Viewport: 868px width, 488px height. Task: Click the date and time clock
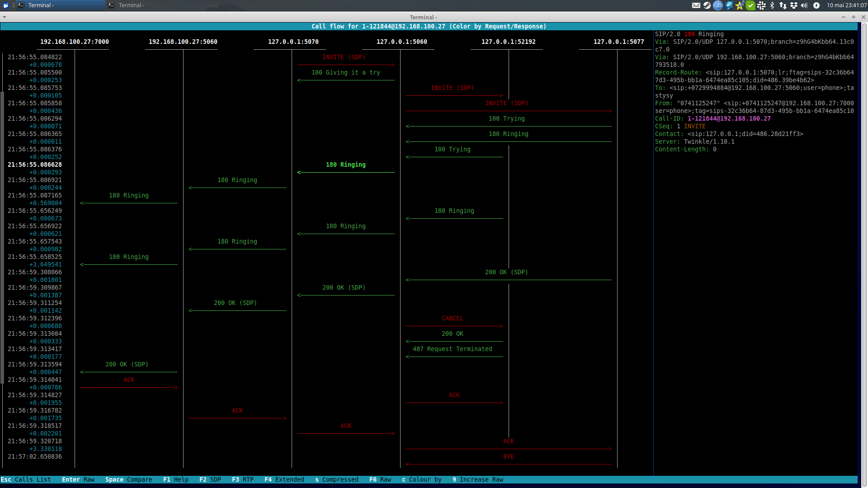point(846,5)
